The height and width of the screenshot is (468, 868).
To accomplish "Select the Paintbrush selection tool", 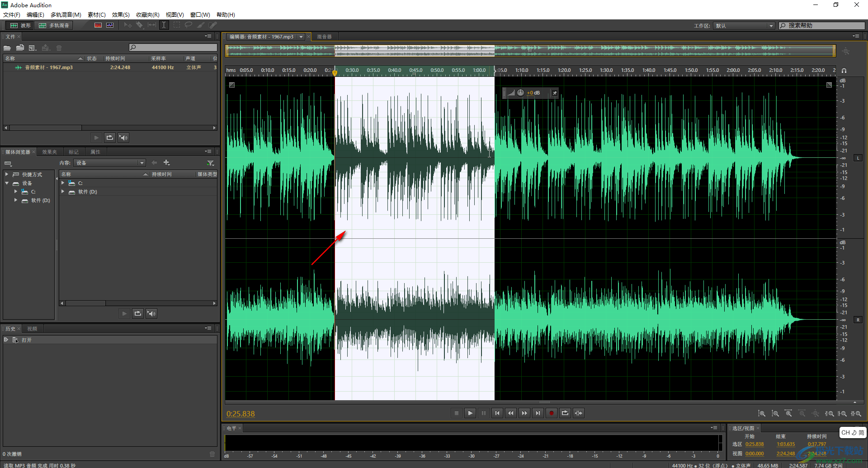I will click(201, 25).
